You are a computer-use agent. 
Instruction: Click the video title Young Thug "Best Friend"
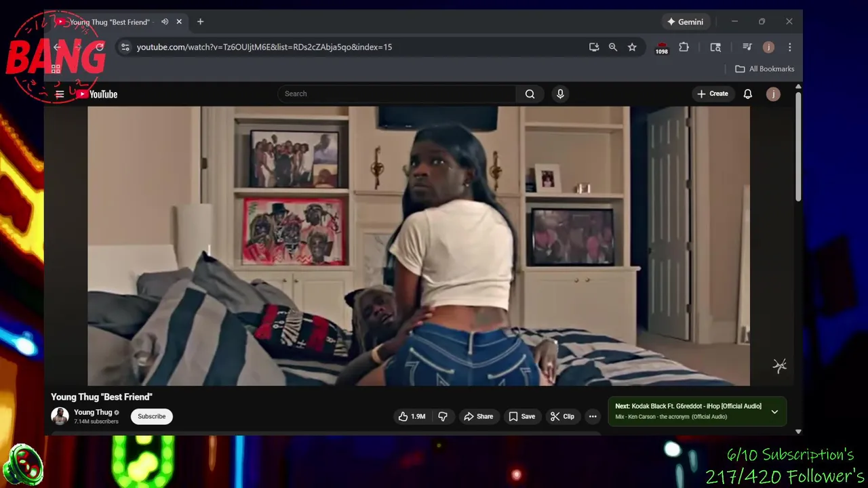pos(102,397)
